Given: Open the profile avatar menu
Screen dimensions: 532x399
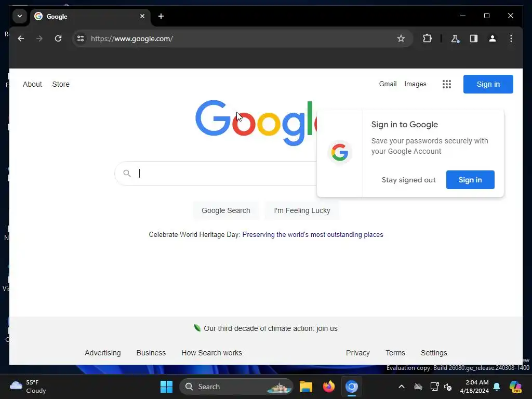Looking at the screenshot, I should click(x=493, y=38).
